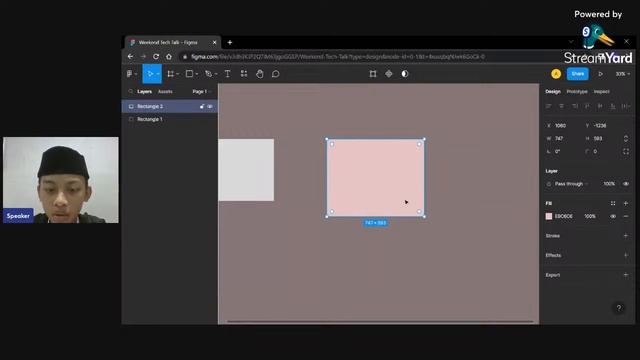The image size is (640, 360).
Task: Switch to the Inspect tab
Action: [x=601, y=91]
